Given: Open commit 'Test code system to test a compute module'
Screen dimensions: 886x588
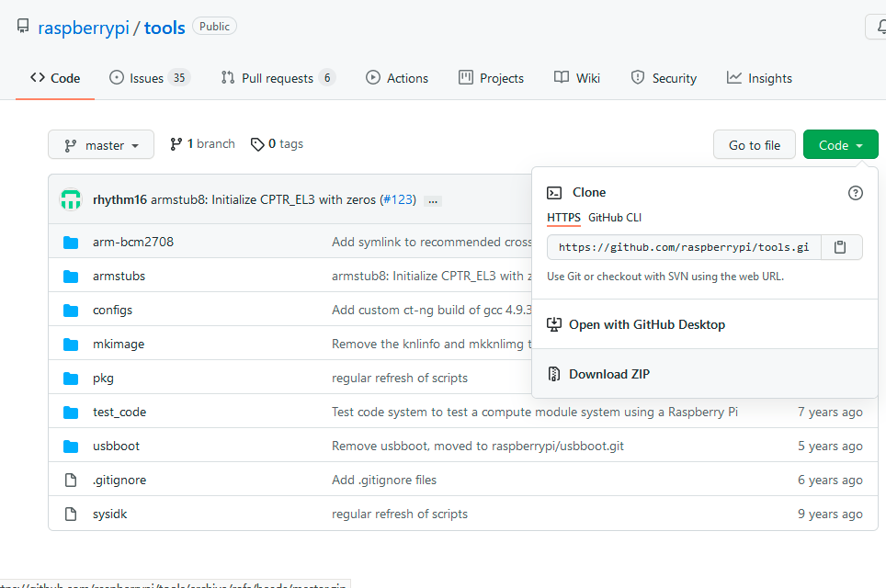Looking at the screenshot, I should coord(535,412).
